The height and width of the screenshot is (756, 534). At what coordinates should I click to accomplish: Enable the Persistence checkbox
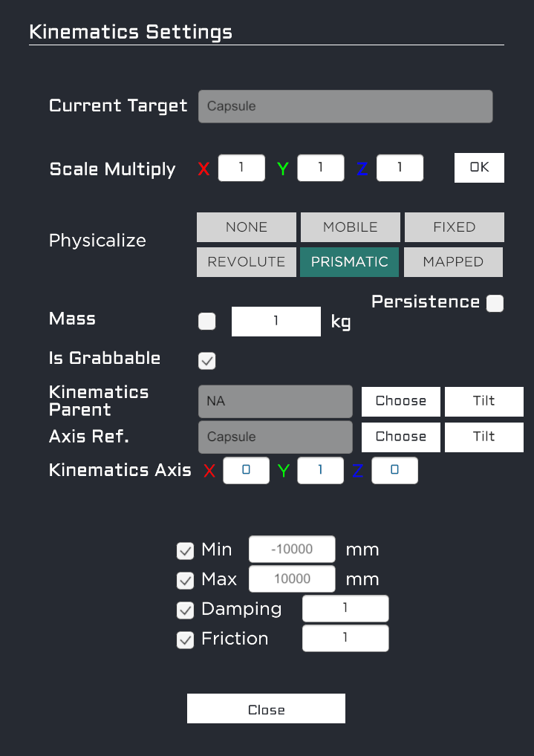tap(495, 303)
